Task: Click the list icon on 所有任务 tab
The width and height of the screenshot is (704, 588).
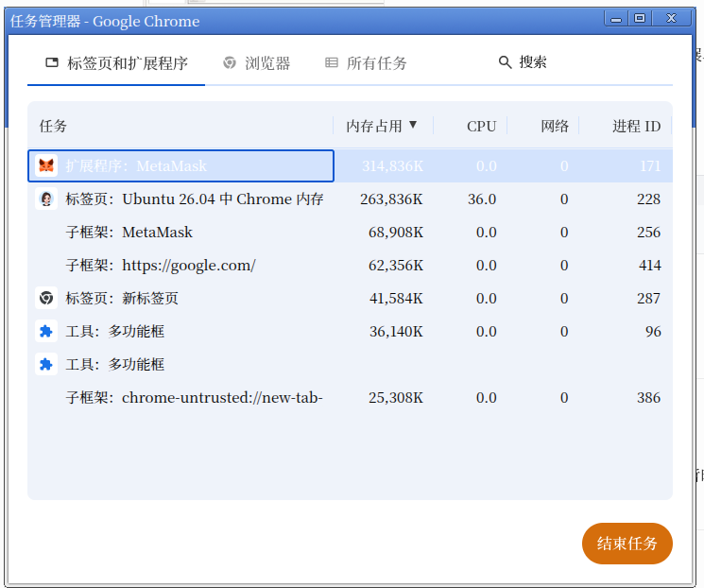Action: (332, 62)
